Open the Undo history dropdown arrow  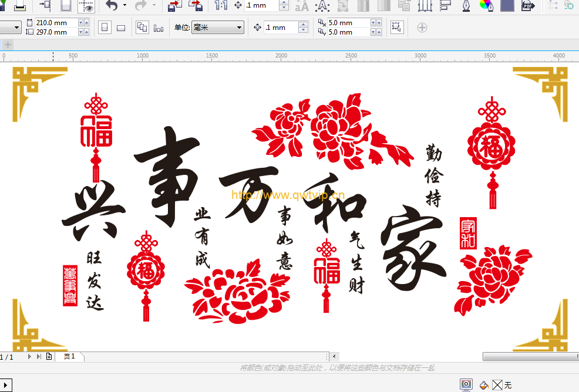pos(124,5)
